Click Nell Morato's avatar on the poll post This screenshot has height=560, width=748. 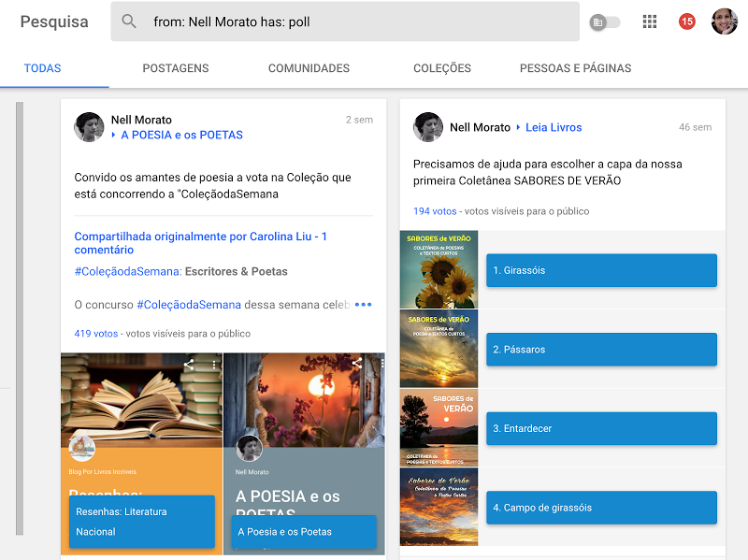88,125
